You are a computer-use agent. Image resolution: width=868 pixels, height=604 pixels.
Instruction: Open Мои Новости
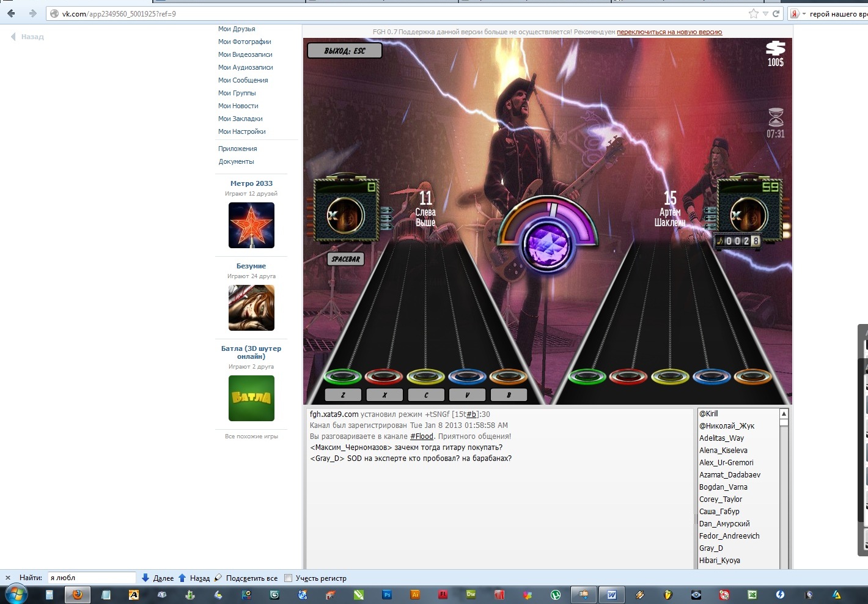point(238,106)
